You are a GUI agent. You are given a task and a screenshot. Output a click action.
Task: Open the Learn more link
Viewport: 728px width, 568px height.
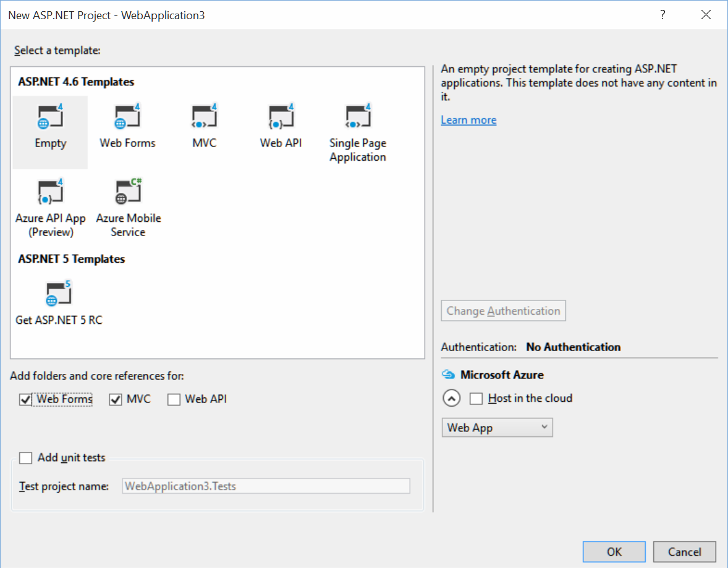pos(468,120)
